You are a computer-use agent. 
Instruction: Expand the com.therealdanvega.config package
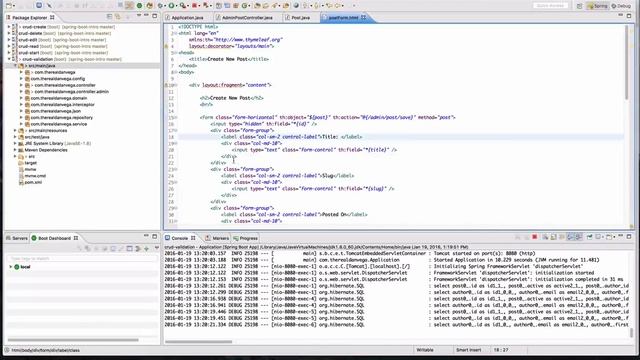[21, 79]
